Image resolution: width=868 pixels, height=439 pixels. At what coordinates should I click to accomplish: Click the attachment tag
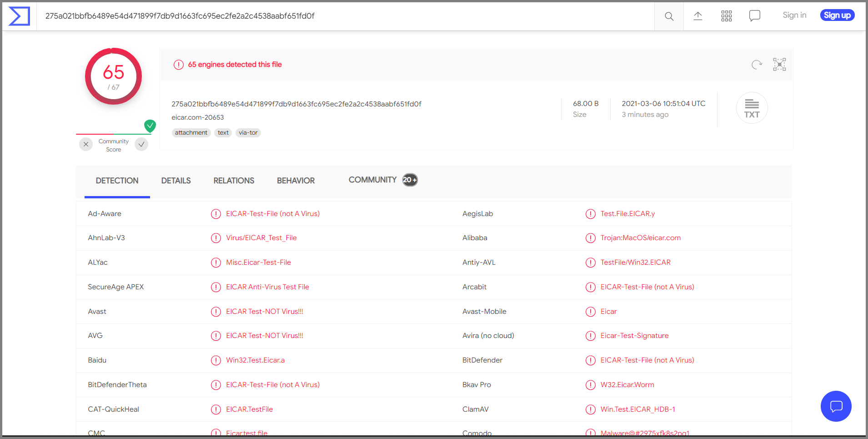[x=191, y=133]
